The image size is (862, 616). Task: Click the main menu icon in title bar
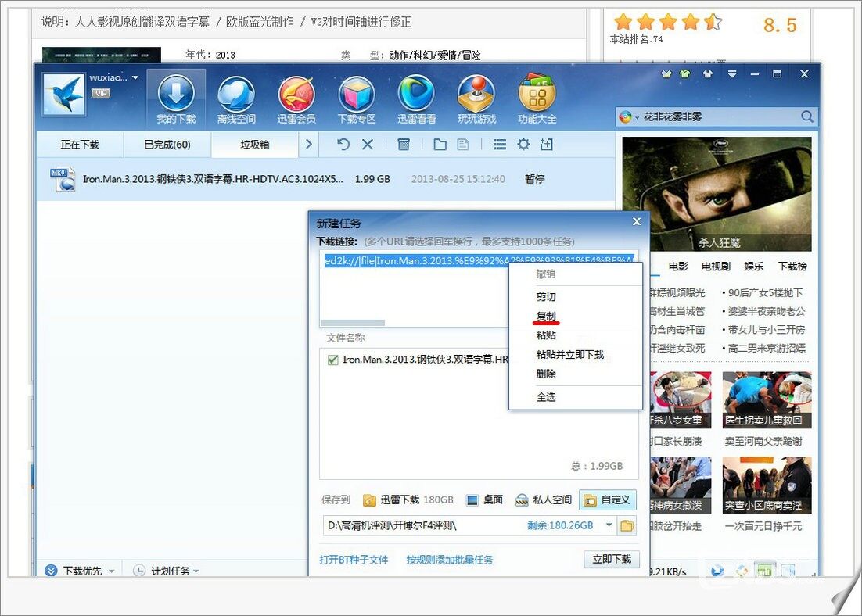pyautogui.click(x=731, y=73)
